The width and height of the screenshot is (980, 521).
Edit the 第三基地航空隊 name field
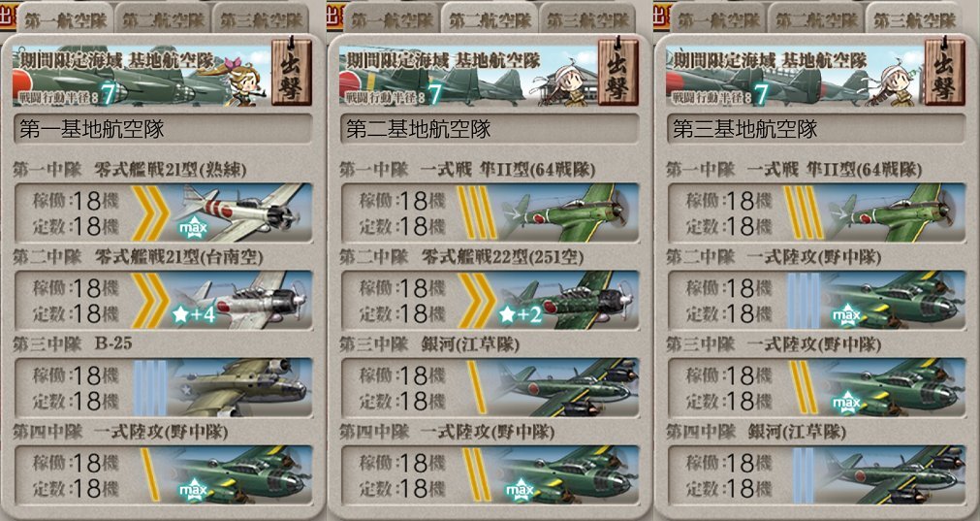[815, 129]
